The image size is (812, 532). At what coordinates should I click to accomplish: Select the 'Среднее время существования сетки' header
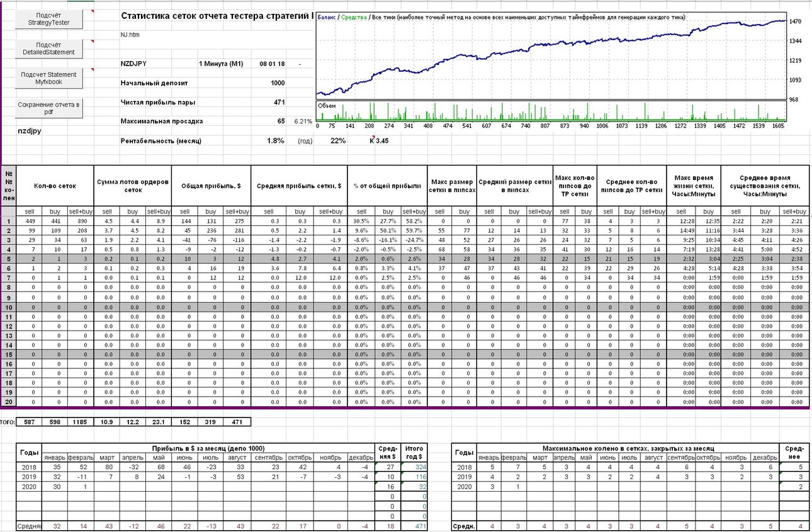point(764,186)
